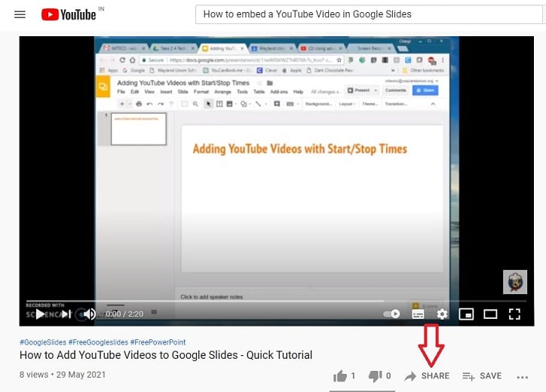Click the add slide plus button in recorded Slides
This screenshot has height=392, width=546.
(x=122, y=104)
